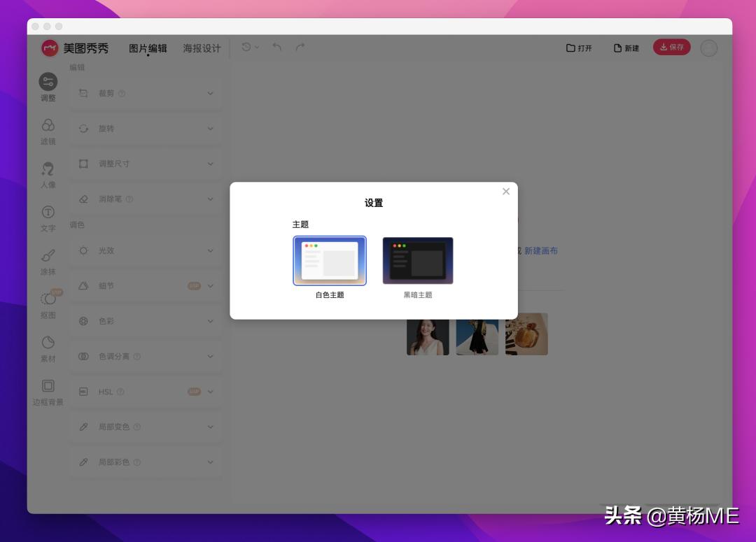
Task: Switch to the 黑暗主题 (dark theme)
Action: [x=418, y=260]
